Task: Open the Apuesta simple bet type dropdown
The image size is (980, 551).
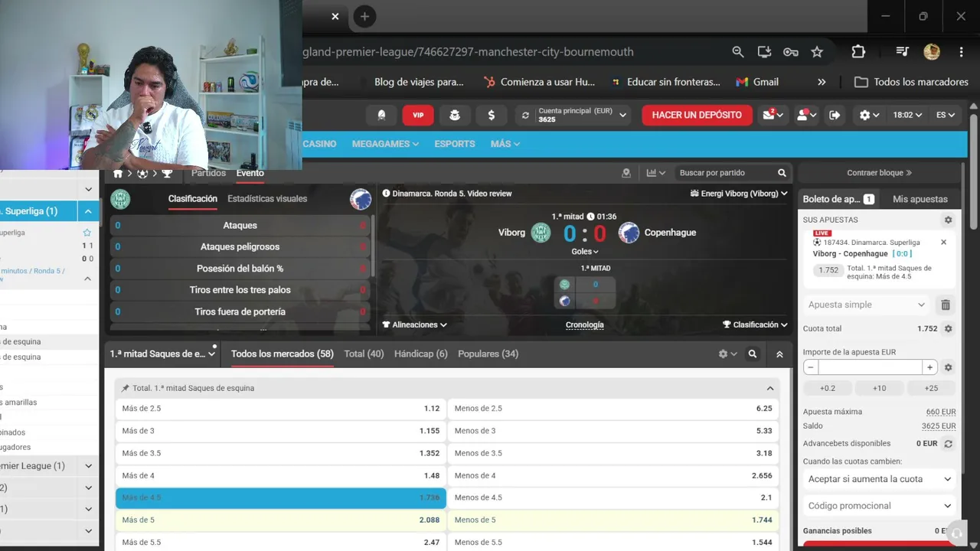Action: tap(867, 305)
